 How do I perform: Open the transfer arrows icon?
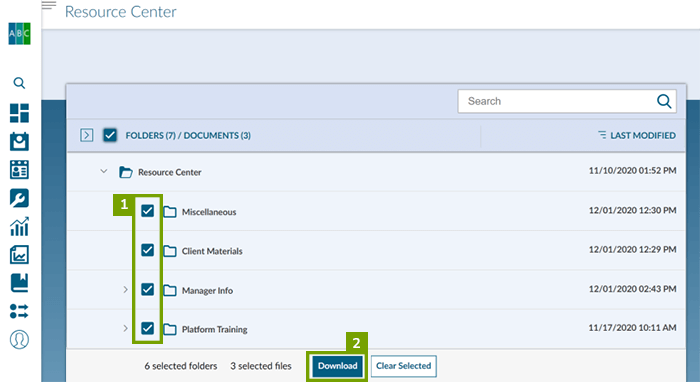click(19, 311)
